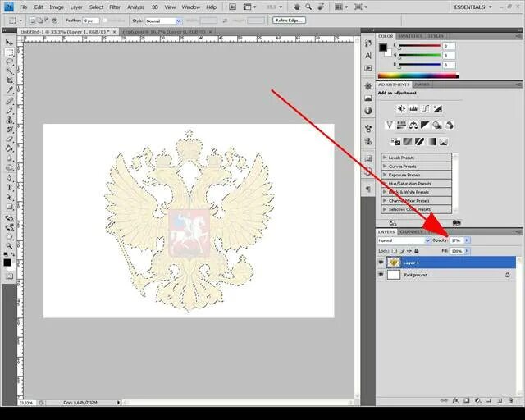Screen dimensions: 525x420
Task: Add a Curves adjustment
Action: 425,109
